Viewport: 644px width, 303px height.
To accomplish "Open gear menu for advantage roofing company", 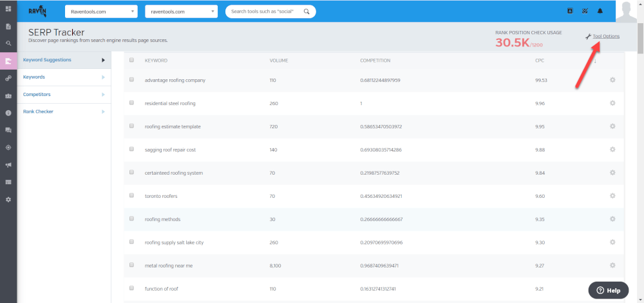I will pos(612,80).
